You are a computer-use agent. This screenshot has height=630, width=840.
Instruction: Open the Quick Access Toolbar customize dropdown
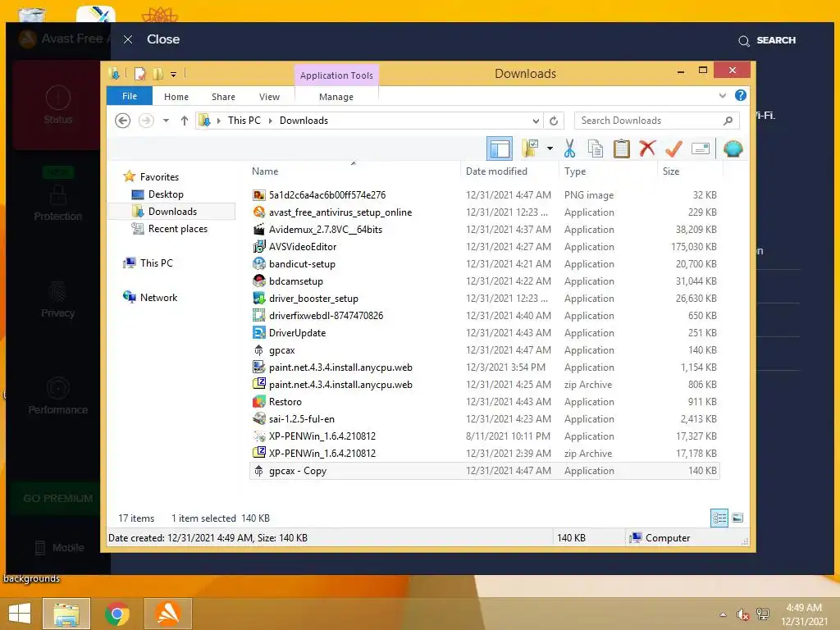(174, 75)
